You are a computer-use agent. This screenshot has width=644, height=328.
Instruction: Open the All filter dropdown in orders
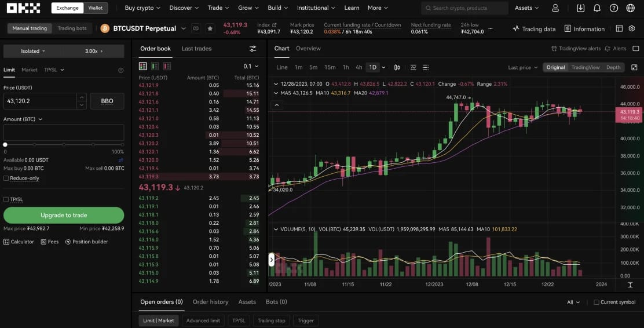tap(573, 302)
